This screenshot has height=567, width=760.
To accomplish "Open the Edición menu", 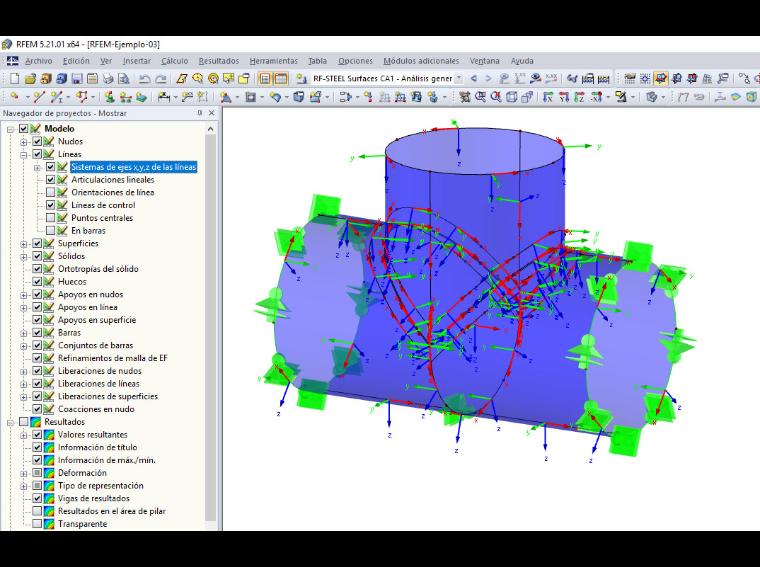I will click(76, 61).
